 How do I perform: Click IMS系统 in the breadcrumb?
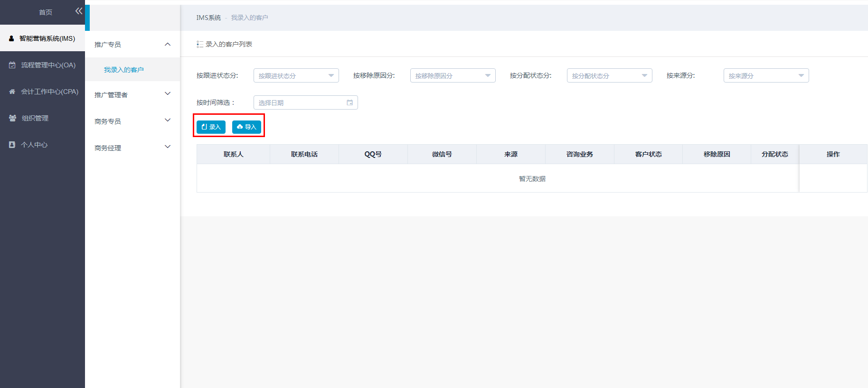coord(208,18)
